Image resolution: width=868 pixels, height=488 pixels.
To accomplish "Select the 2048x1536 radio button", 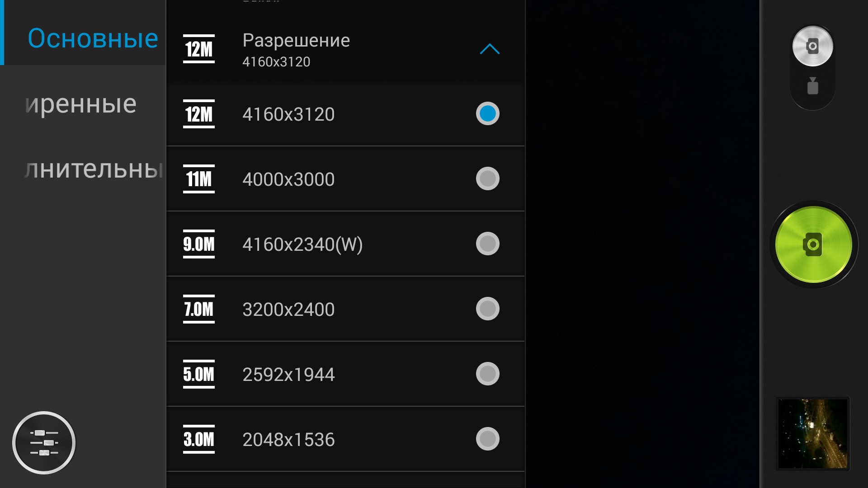I will pos(487,439).
